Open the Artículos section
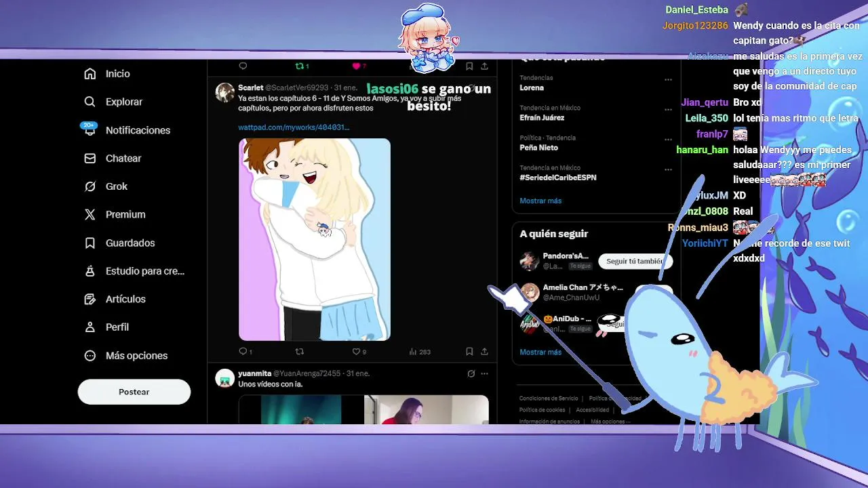 point(115,299)
